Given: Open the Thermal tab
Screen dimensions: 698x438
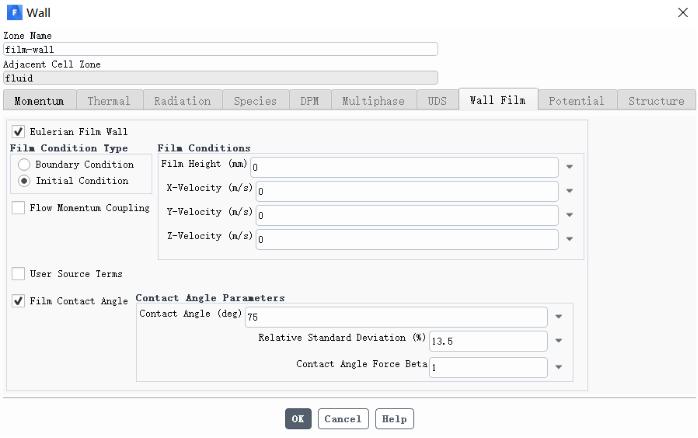Looking at the screenshot, I should click(x=109, y=101).
